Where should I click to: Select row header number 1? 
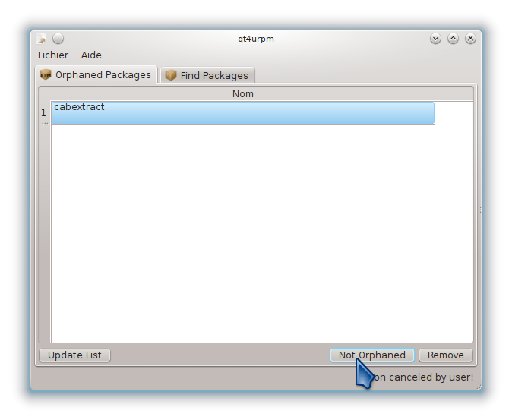(x=44, y=113)
